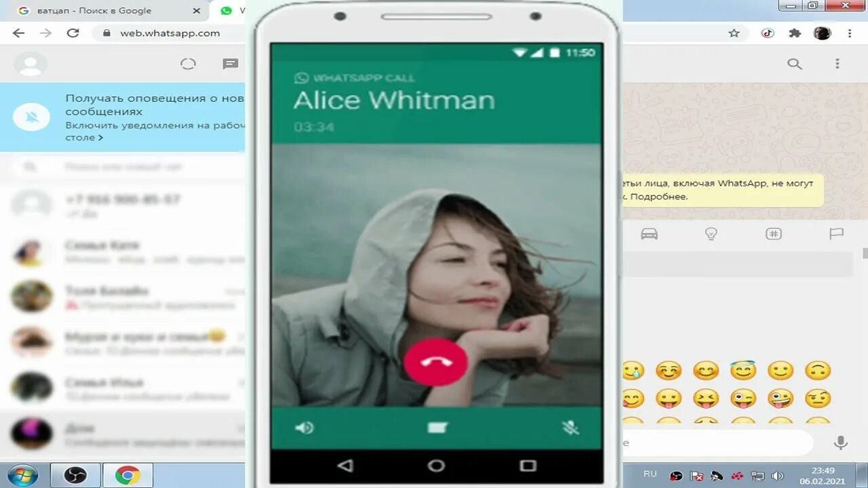Pick the squinting tongue-out emoji
This screenshot has height=488, width=868.
pyautogui.click(x=706, y=399)
